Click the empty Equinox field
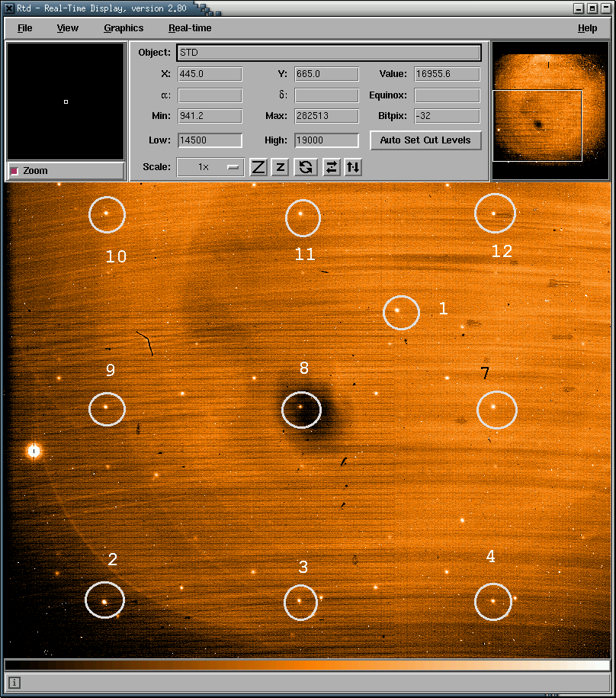The width and height of the screenshot is (616, 698). point(447,95)
